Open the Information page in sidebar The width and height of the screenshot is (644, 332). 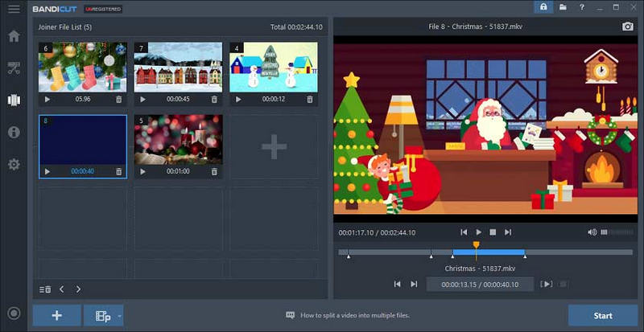14,132
